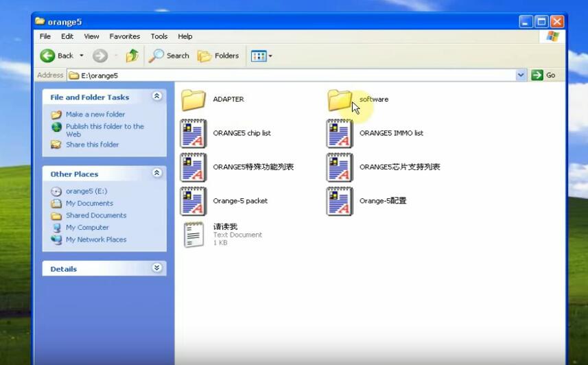The width and height of the screenshot is (588, 365).
Task: Click the orange5 title bar folder icon
Action: (40, 21)
